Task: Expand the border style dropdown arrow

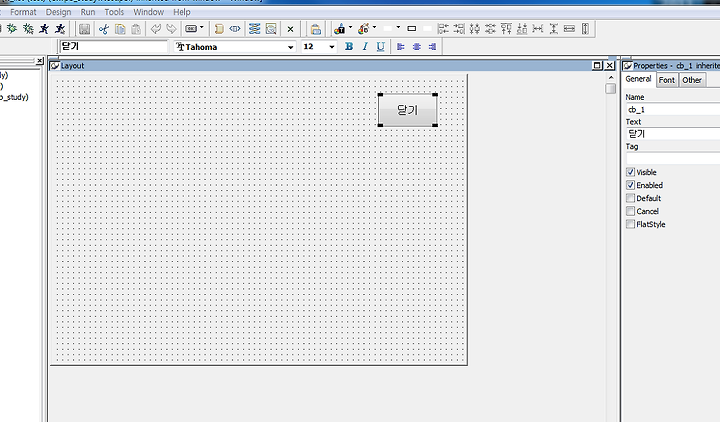Action: (398, 28)
